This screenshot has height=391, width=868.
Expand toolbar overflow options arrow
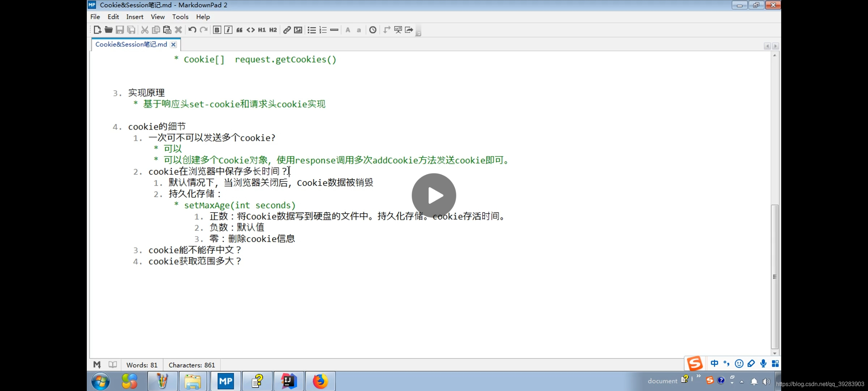pos(418,33)
